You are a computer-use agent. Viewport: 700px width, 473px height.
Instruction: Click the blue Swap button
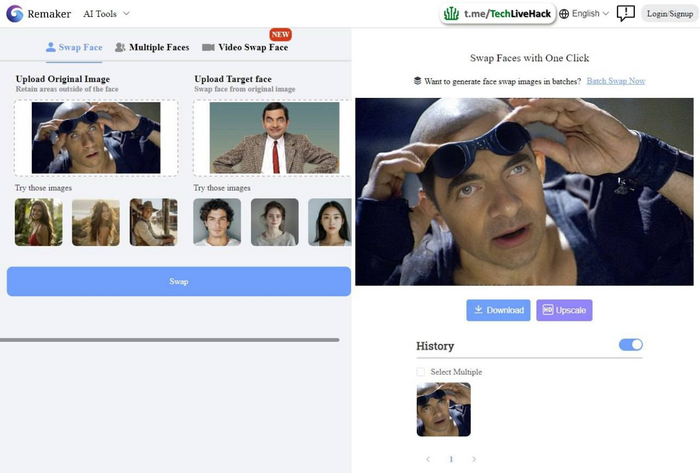point(179,282)
